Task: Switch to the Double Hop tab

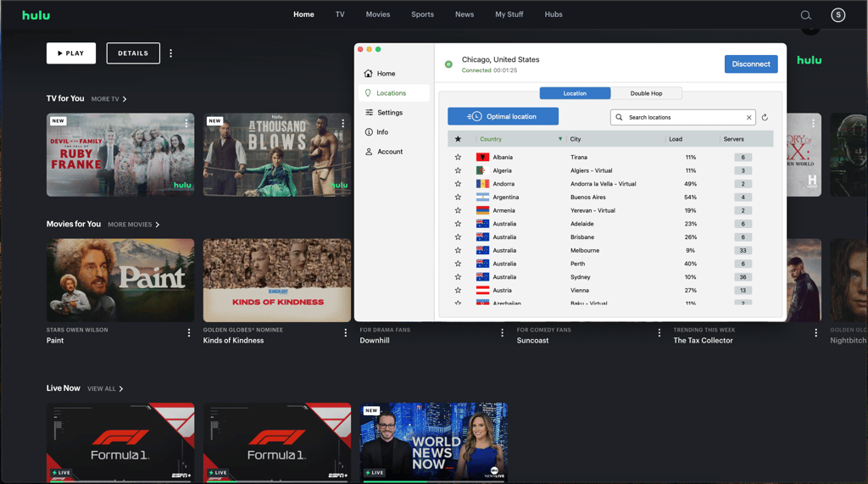Action: pos(646,93)
